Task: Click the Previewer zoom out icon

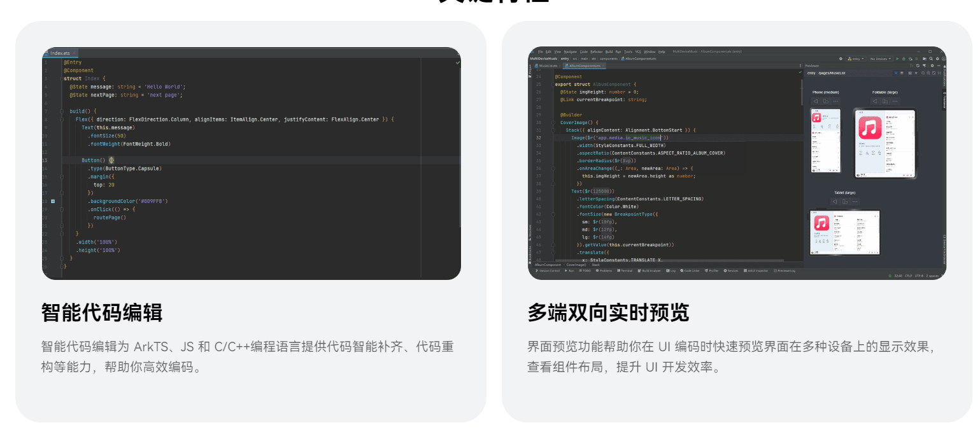Action: (x=923, y=73)
